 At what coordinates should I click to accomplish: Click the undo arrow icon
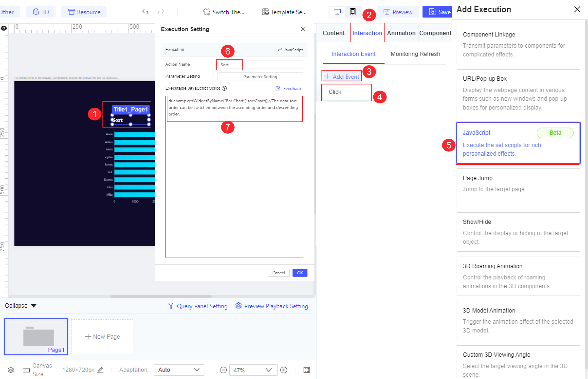[145, 12]
